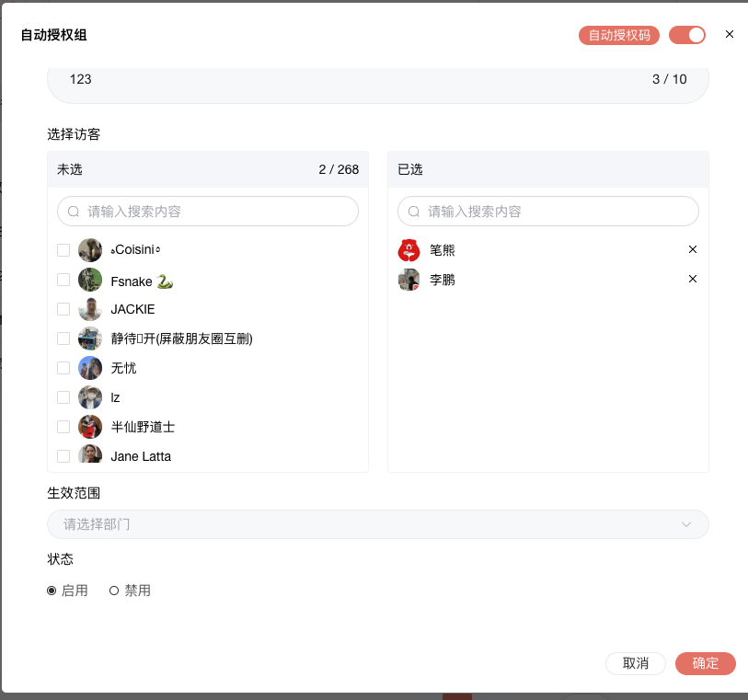This screenshot has height=700, width=748.
Task: Select the 禁用 radio button
Action: tap(114, 590)
